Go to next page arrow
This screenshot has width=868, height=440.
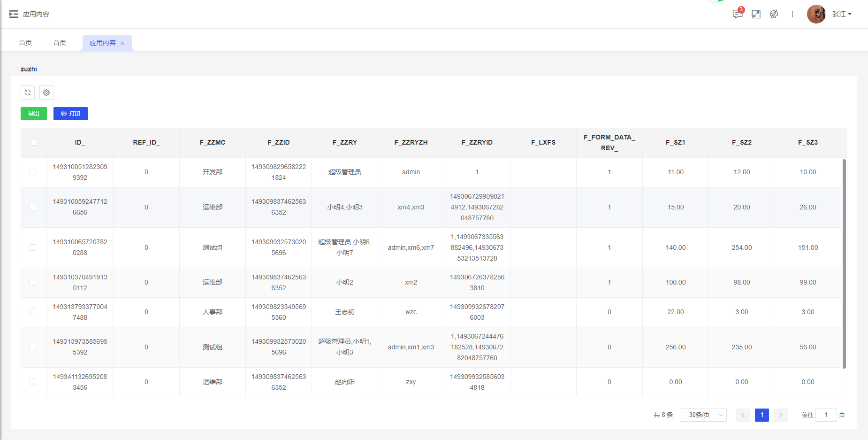coord(780,415)
